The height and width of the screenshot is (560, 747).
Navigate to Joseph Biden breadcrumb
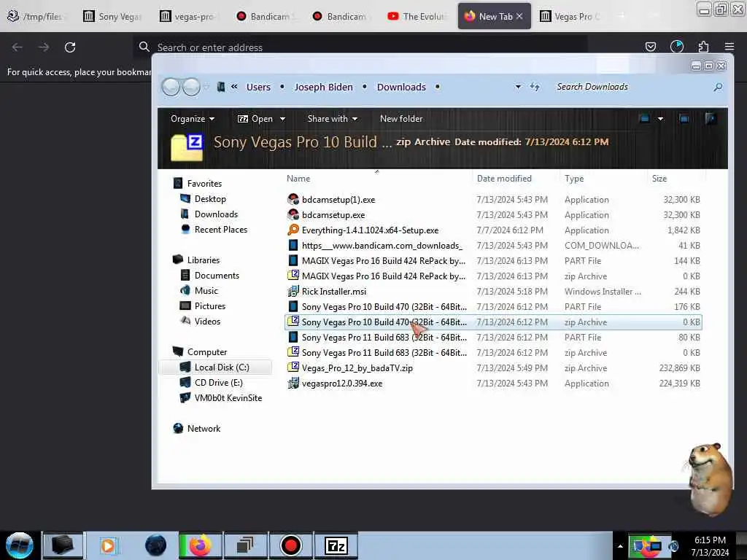pyautogui.click(x=323, y=87)
